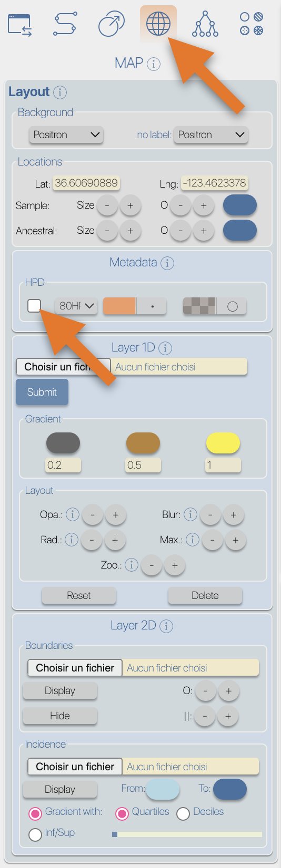
Task: Enable the HPD checkbox
Action: click(34, 305)
